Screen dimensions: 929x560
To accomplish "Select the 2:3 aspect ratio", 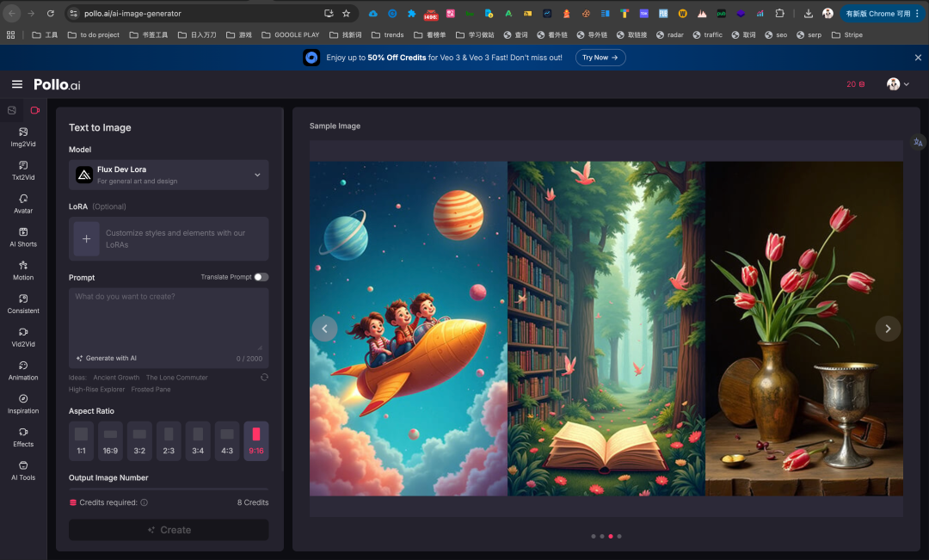I will coord(169,441).
